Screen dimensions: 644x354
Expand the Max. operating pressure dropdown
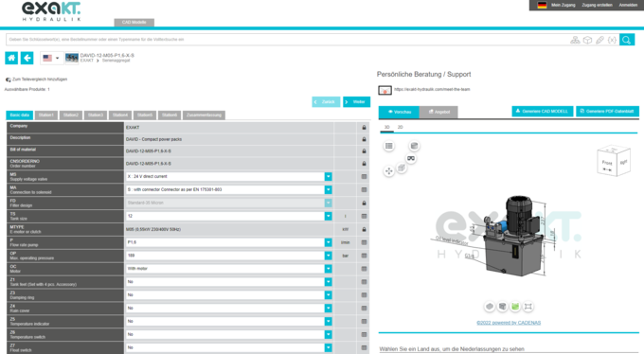[329, 256]
